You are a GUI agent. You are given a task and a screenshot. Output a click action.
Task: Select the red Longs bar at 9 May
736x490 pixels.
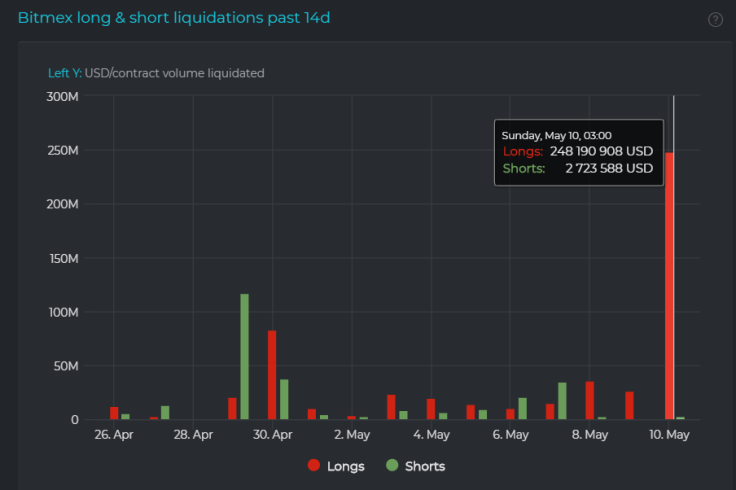tap(629, 406)
